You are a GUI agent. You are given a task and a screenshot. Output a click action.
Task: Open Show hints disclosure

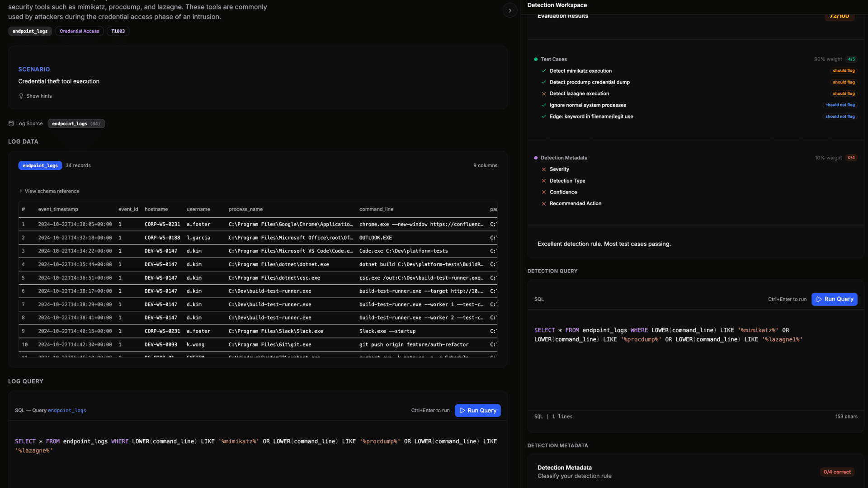39,96
